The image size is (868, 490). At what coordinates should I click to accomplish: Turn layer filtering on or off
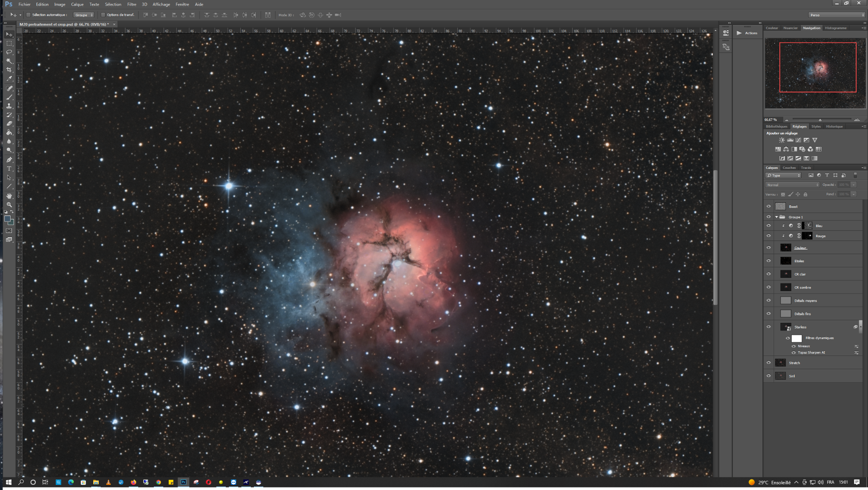[x=855, y=175]
